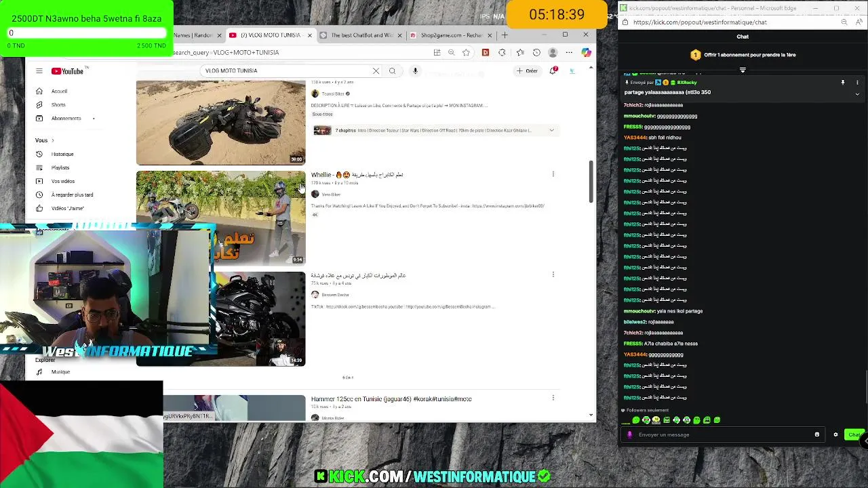The height and width of the screenshot is (488, 868).
Task: Switch to the Shop2game.com tab
Action: pos(451,35)
